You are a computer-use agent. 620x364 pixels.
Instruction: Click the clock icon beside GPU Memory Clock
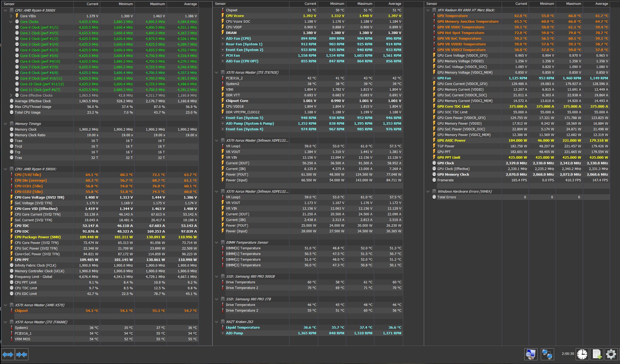point(434,174)
